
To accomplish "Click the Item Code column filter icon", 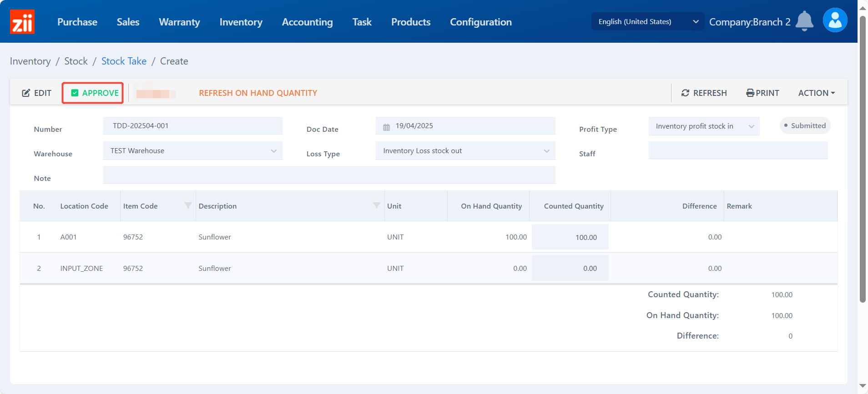I will pyautogui.click(x=188, y=205).
